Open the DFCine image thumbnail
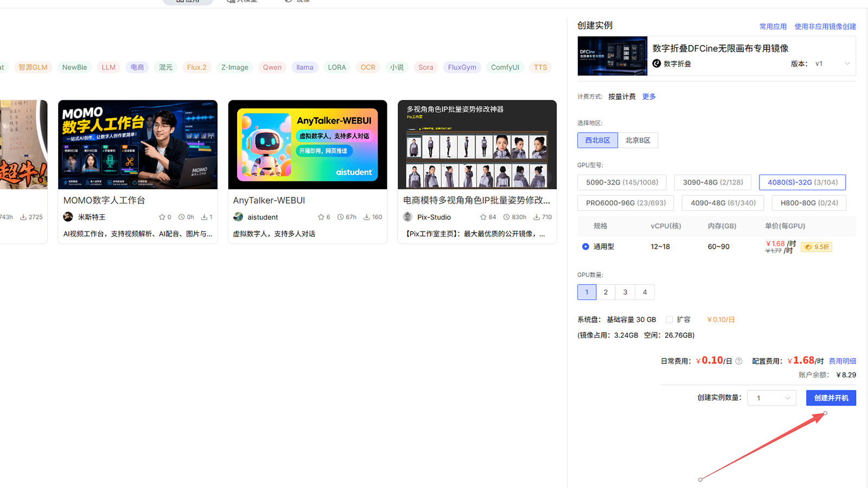Screen dimensions: 868x488 point(612,56)
